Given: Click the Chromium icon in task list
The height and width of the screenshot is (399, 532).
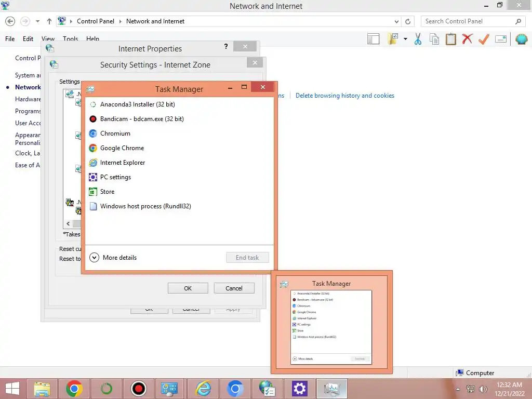Looking at the screenshot, I should pos(92,134).
